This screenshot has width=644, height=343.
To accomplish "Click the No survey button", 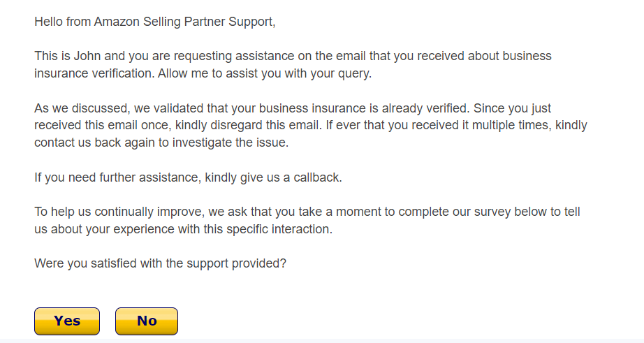I will pos(147,321).
